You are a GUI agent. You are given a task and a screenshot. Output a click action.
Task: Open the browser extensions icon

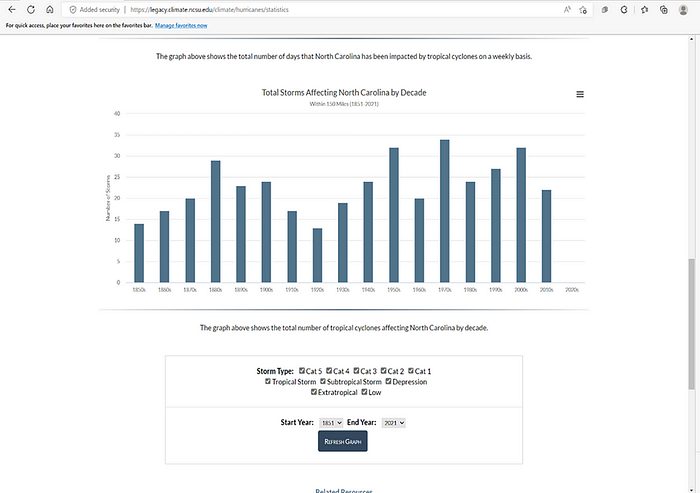point(605,9)
